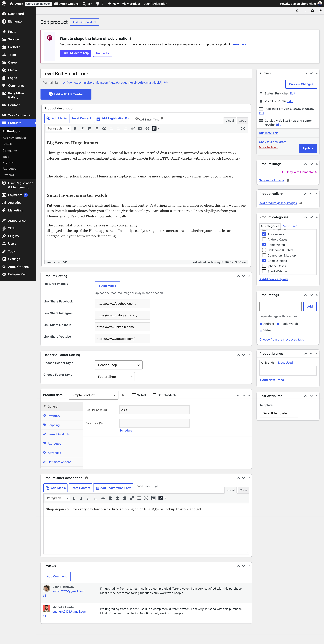324x644 pixels.
Task: Open the product type help question icon
Action: click(123, 395)
